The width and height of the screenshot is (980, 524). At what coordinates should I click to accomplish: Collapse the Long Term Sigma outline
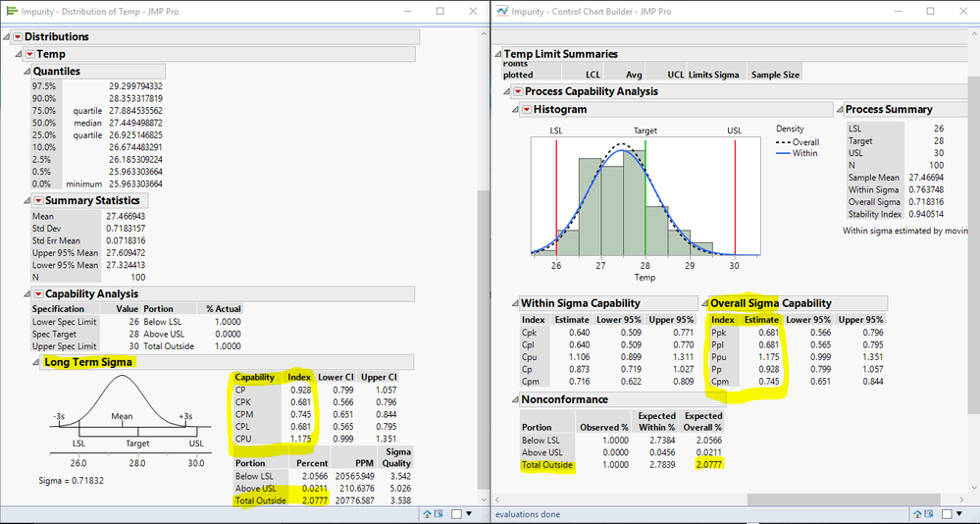point(36,362)
